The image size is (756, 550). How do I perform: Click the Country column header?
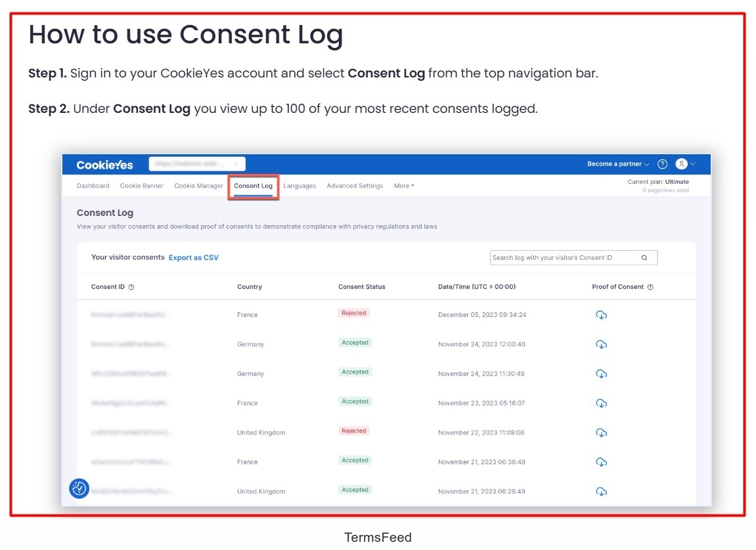pyautogui.click(x=250, y=287)
